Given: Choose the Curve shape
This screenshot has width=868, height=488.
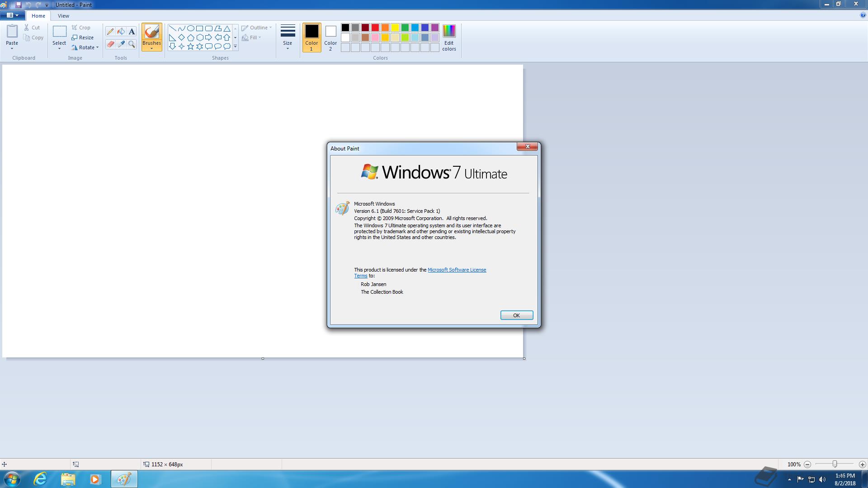Looking at the screenshot, I should click(181, 28).
